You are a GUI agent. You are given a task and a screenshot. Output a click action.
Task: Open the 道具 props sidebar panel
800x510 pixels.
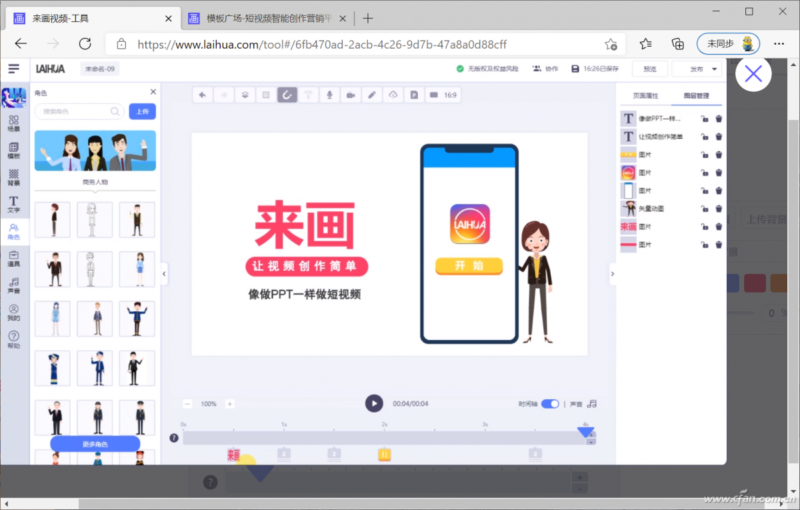point(14,259)
